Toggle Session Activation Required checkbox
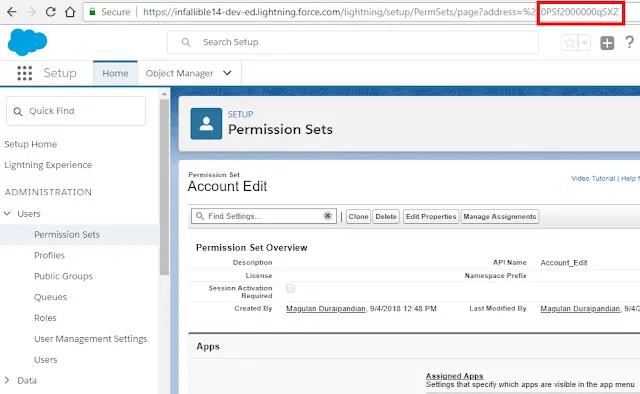The height and width of the screenshot is (394, 640). point(290,289)
